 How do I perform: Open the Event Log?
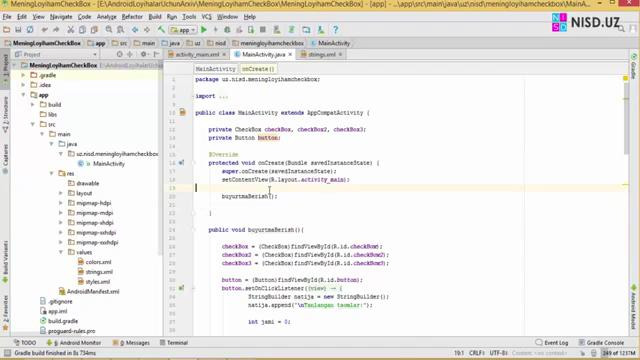tap(552, 343)
